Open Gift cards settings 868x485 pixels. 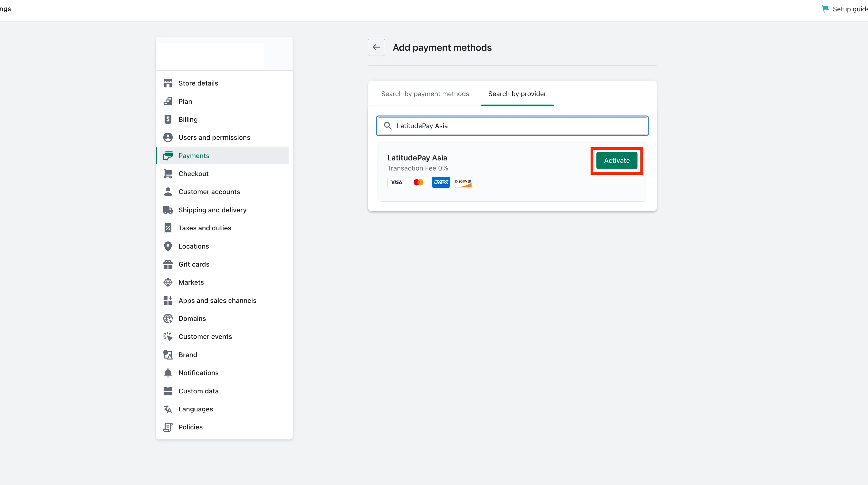[x=224, y=264]
